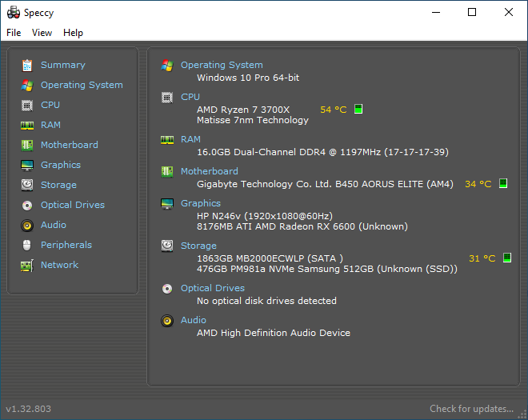Click the Peripherals mouse icon

(x=27, y=245)
